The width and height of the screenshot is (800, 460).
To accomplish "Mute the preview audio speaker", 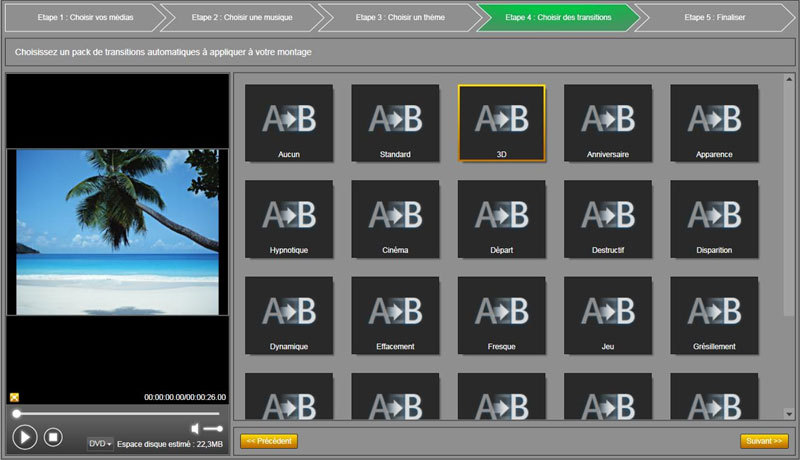I will click(x=196, y=428).
